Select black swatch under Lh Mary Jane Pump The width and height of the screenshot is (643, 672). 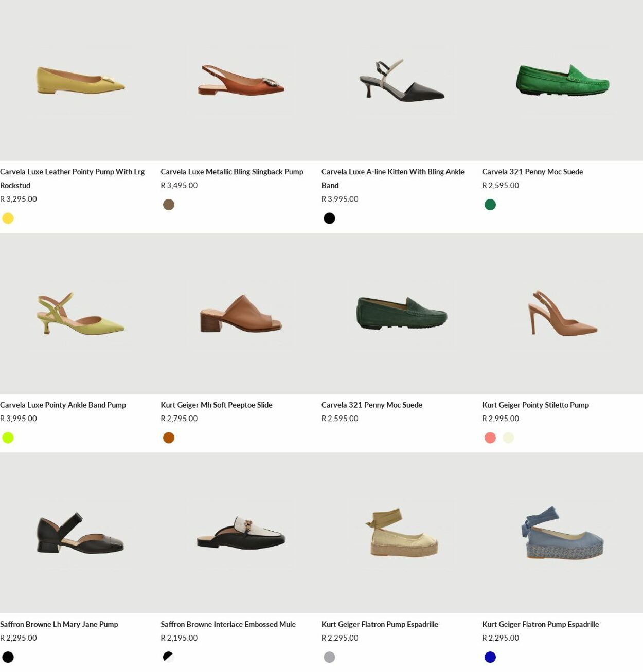[8, 657]
